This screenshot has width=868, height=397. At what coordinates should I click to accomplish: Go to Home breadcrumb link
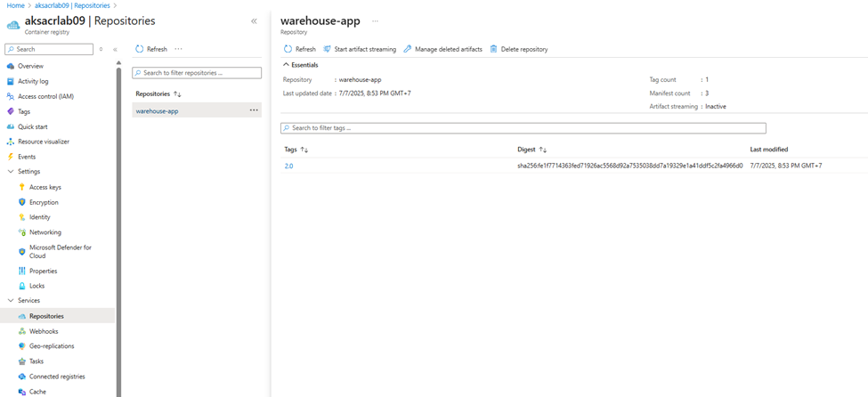coord(15,5)
